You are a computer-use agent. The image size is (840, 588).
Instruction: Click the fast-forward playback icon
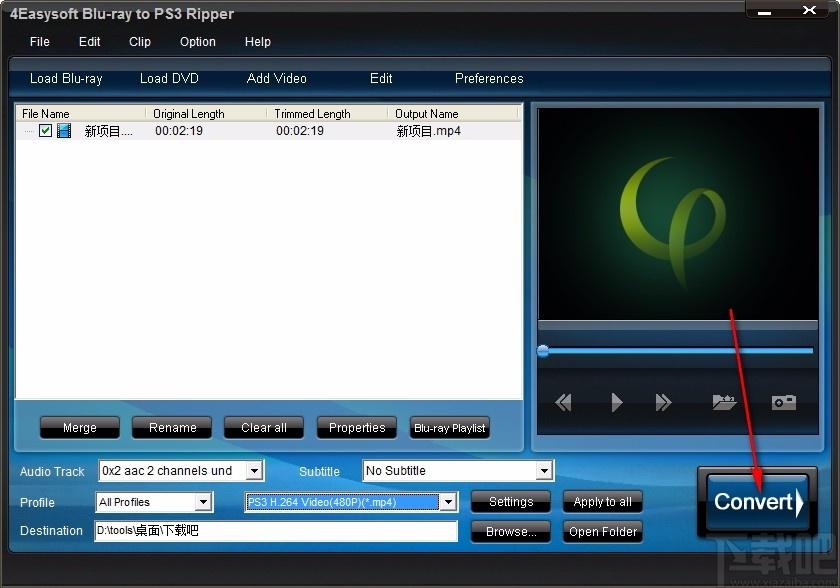(663, 402)
